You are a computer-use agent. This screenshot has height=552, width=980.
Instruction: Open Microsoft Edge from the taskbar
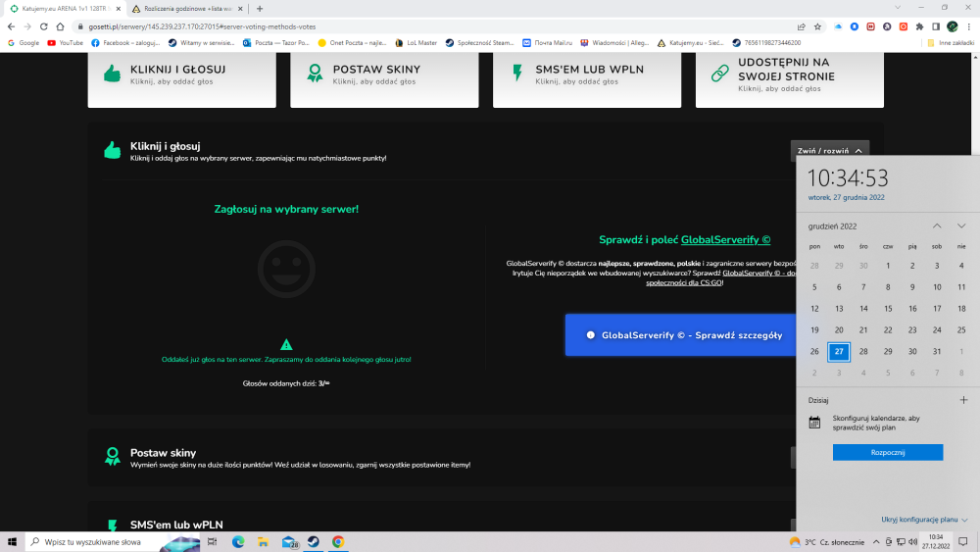pos(238,542)
